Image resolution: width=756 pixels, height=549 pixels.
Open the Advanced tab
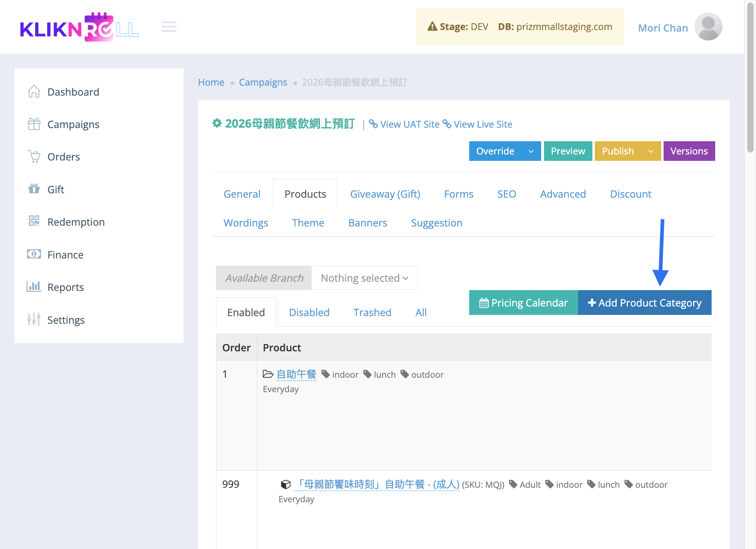[563, 194]
